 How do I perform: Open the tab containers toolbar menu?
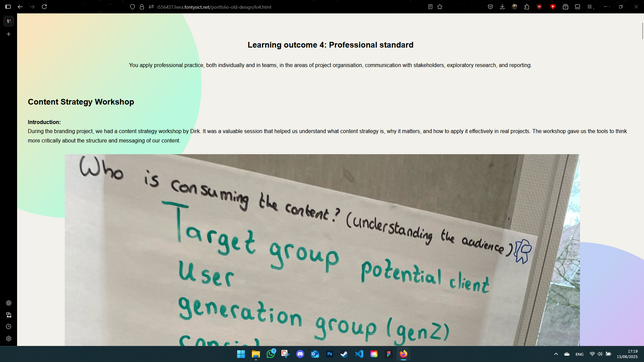click(x=566, y=7)
